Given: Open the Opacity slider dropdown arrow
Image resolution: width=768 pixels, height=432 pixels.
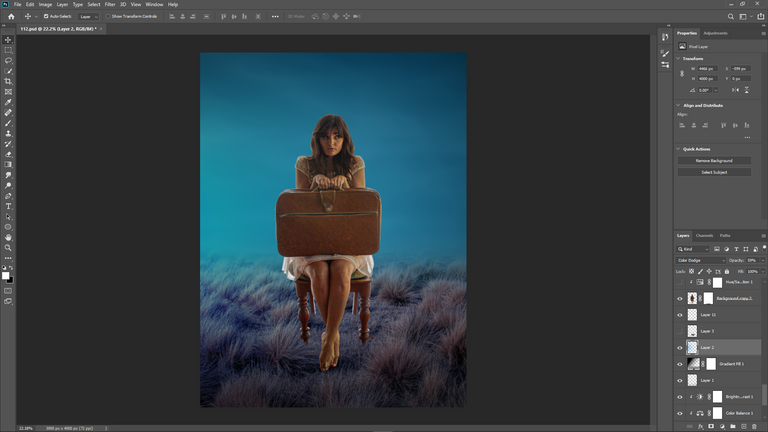Looking at the screenshot, I should pyautogui.click(x=763, y=261).
